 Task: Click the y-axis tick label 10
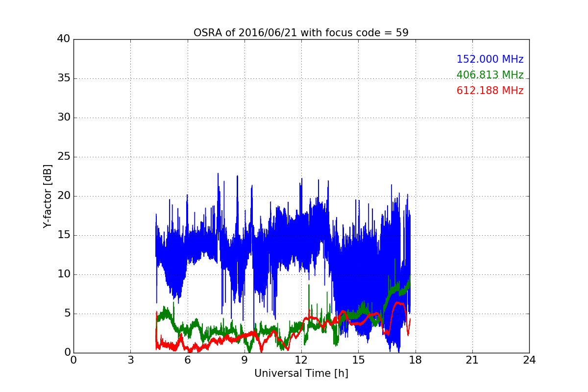[64, 274]
